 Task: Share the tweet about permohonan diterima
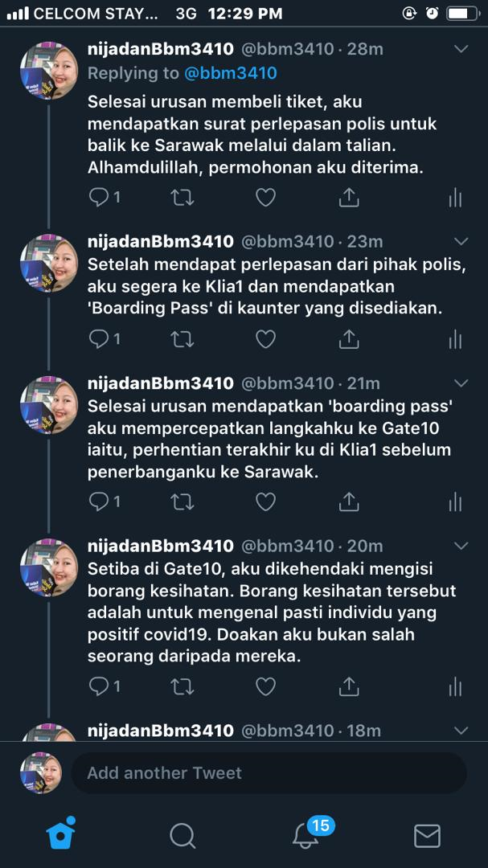(x=349, y=197)
